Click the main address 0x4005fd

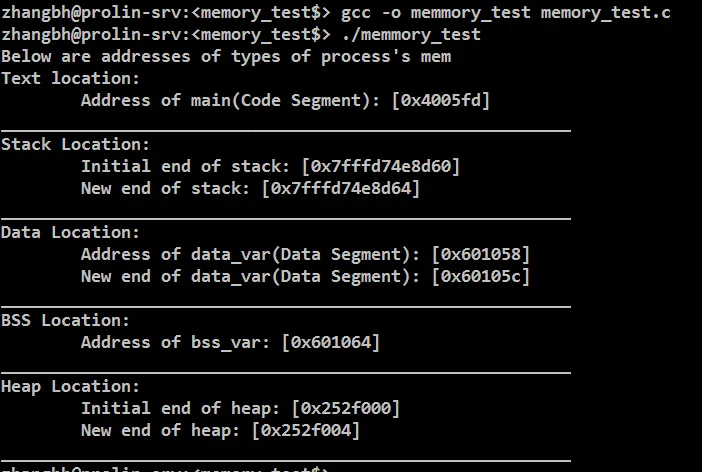point(441,100)
